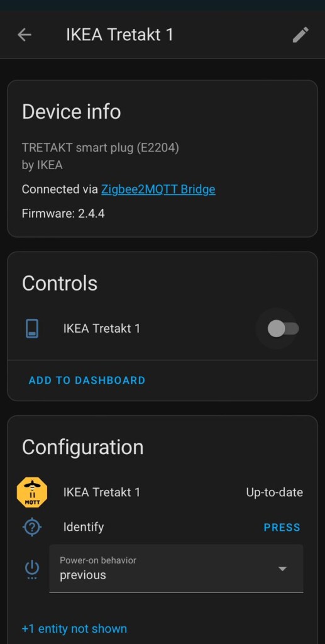
Task: Open the Power-on behavior 'previous' selector
Action: click(x=177, y=569)
